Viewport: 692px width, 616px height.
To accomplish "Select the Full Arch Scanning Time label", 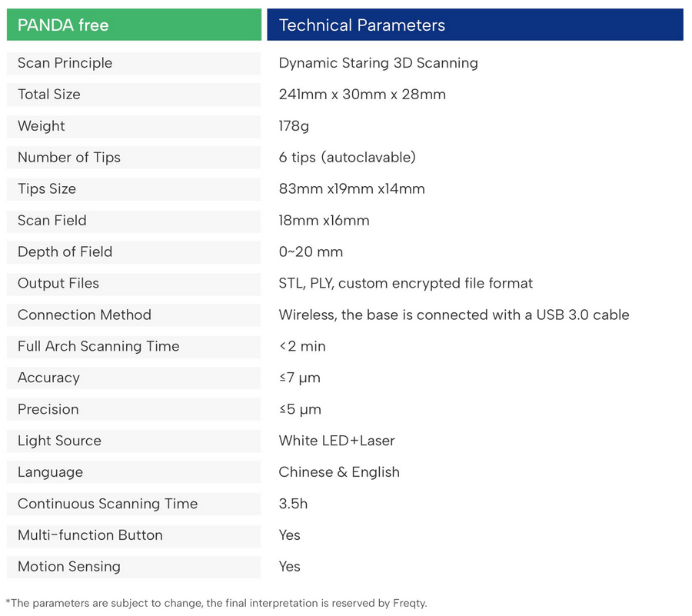I will point(98,347).
